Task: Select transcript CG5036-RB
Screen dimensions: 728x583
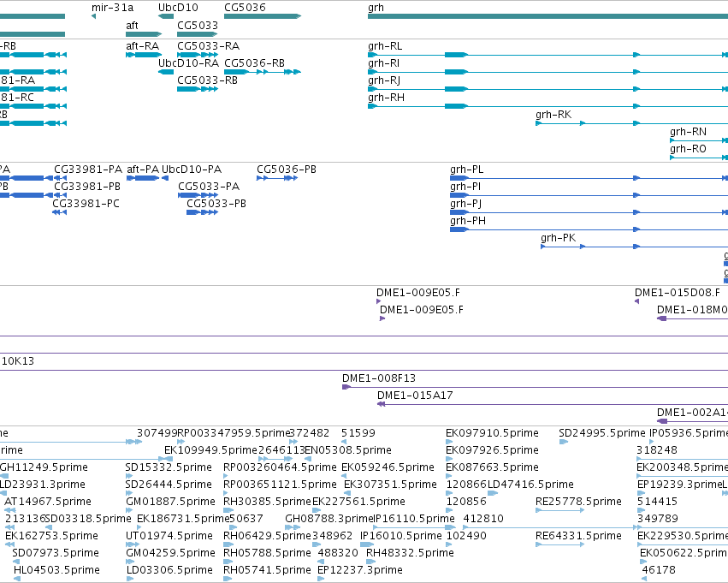Action: coord(254,63)
